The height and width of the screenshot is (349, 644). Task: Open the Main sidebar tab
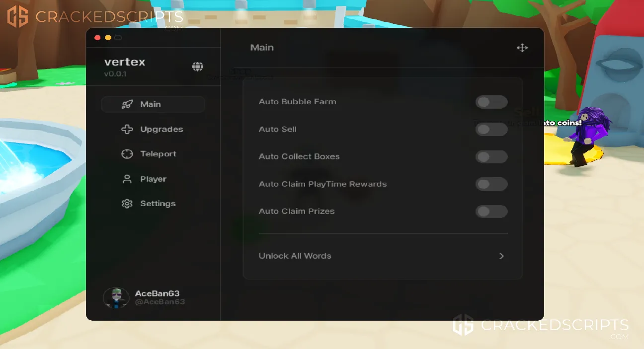tap(153, 104)
